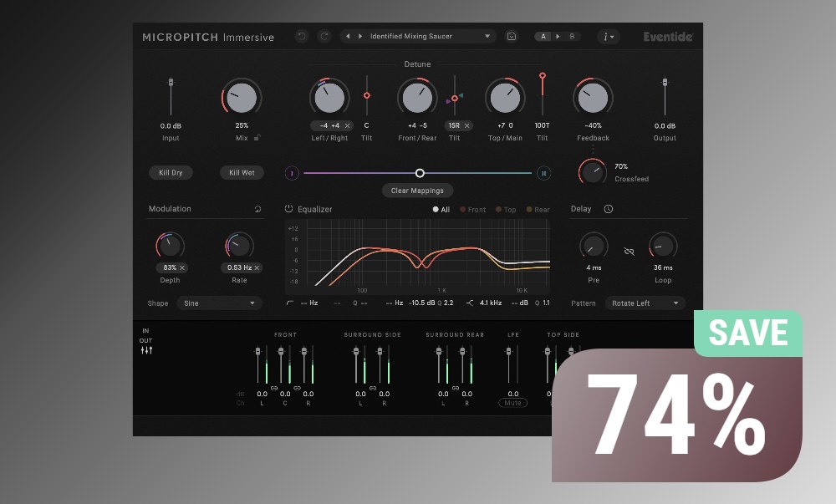The image size is (836, 504).
Task: Click the Kill Wet button
Action: [x=242, y=173]
